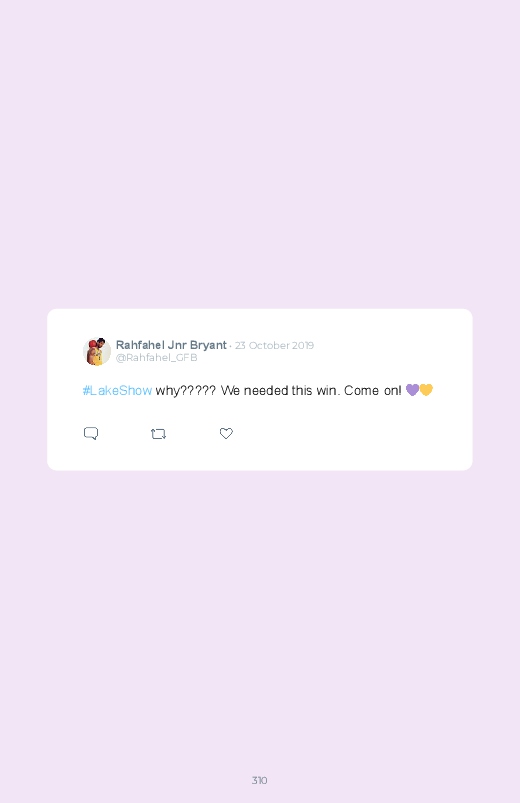Click the year 2019 in the timestamp

(x=303, y=346)
